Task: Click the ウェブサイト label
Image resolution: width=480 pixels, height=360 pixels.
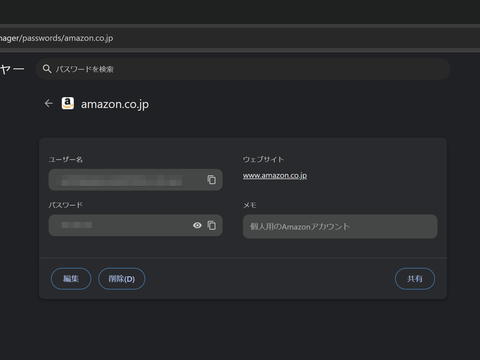Action: point(263,159)
